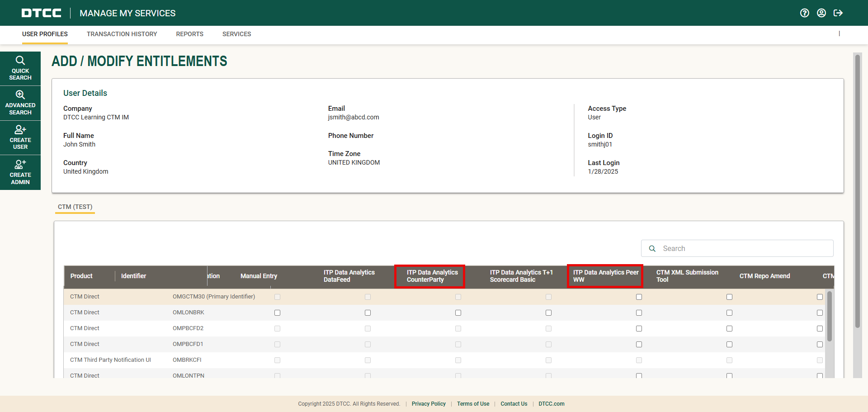Enable Manual Entry checkbox for OMLONBRK
The image size is (868, 412).
pos(277,313)
